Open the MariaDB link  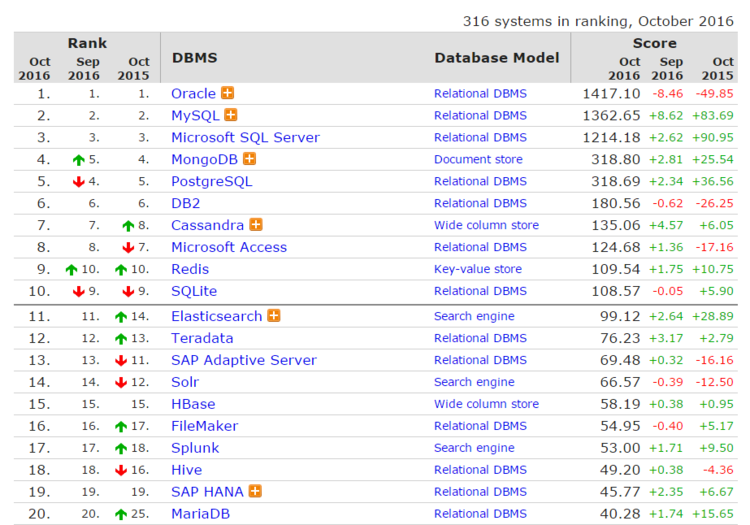[200, 514]
